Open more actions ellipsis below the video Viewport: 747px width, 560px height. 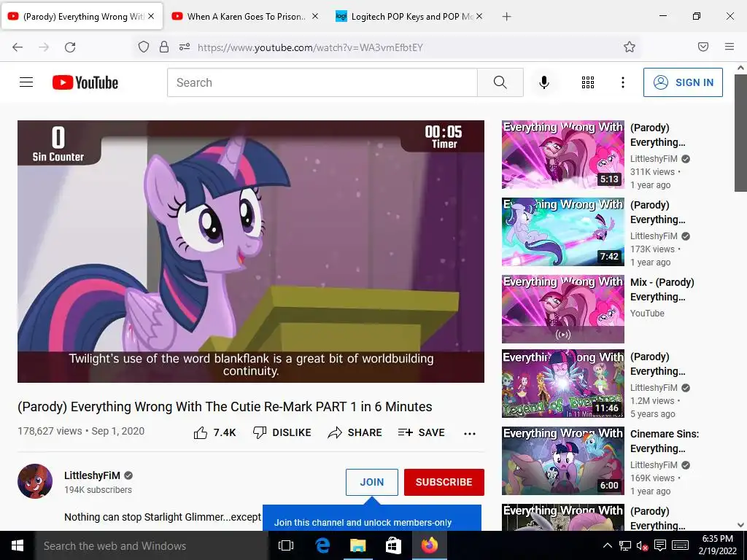pyautogui.click(x=470, y=433)
